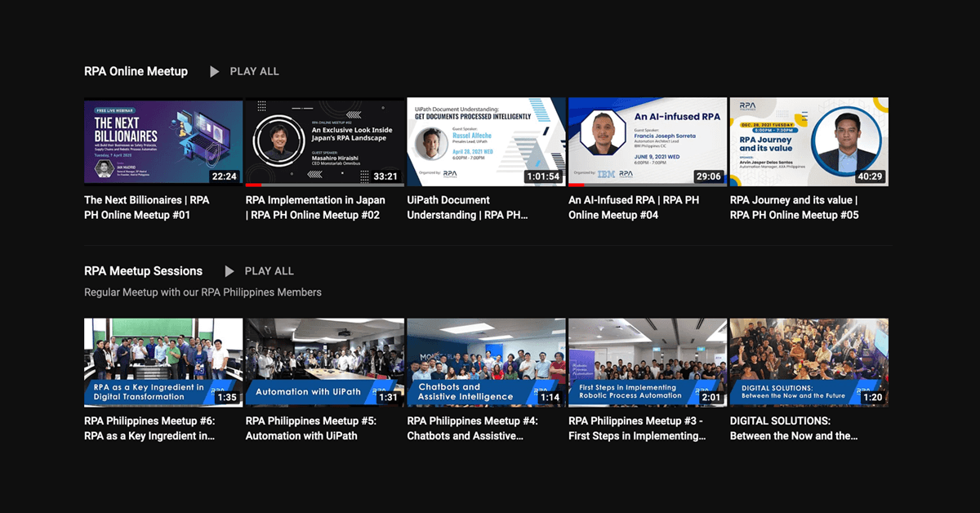Click title RPA Philippines Meetup #6
The image size is (980, 513).
pos(149,428)
